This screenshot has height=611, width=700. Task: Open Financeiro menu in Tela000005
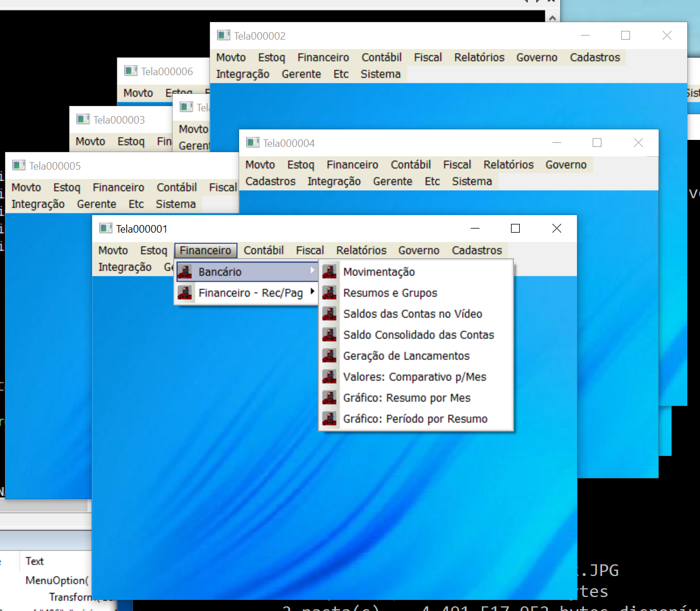tap(118, 187)
